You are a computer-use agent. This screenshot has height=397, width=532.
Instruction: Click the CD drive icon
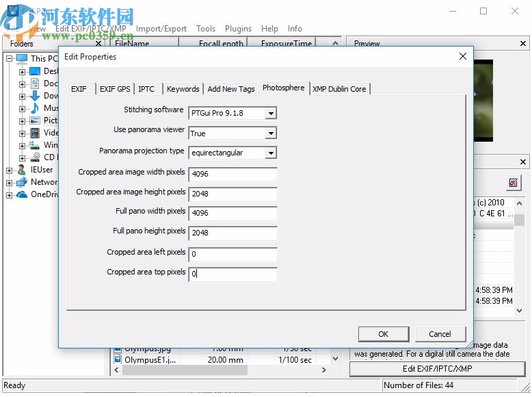(x=36, y=157)
